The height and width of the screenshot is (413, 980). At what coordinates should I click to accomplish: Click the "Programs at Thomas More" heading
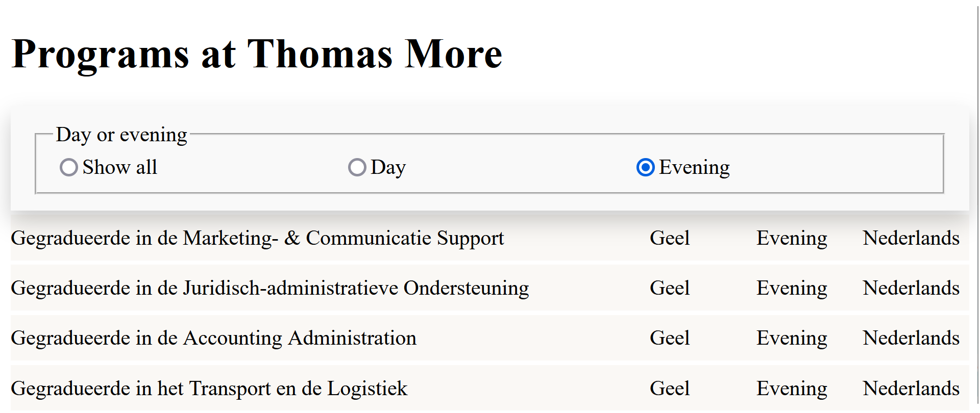click(x=257, y=54)
